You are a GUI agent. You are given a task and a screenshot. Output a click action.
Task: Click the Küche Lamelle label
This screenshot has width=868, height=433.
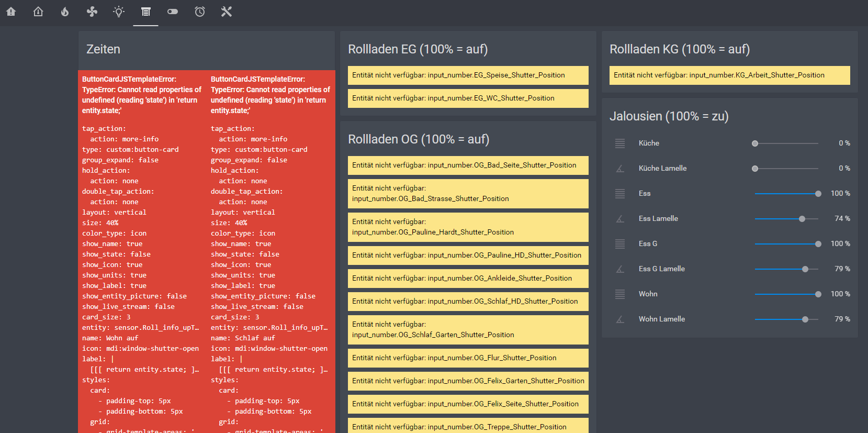(662, 168)
